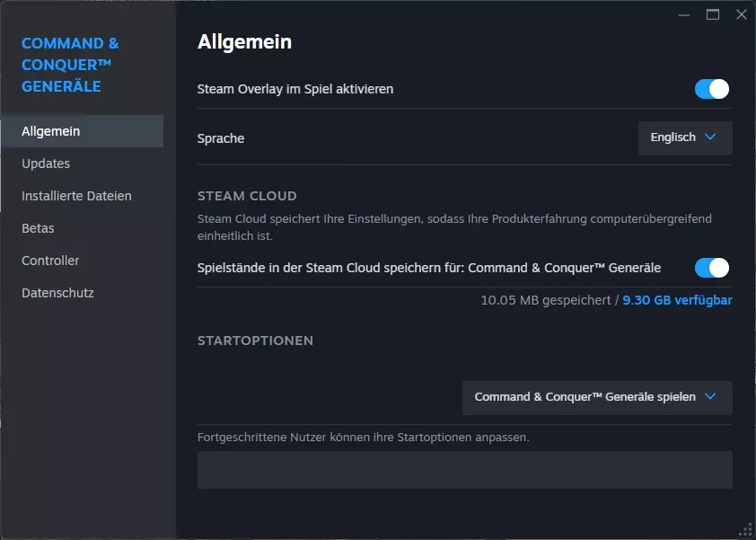Toggle Spielstände in der Steam Cloud switch
The image size is (756, 540).
tap(712, 268)
